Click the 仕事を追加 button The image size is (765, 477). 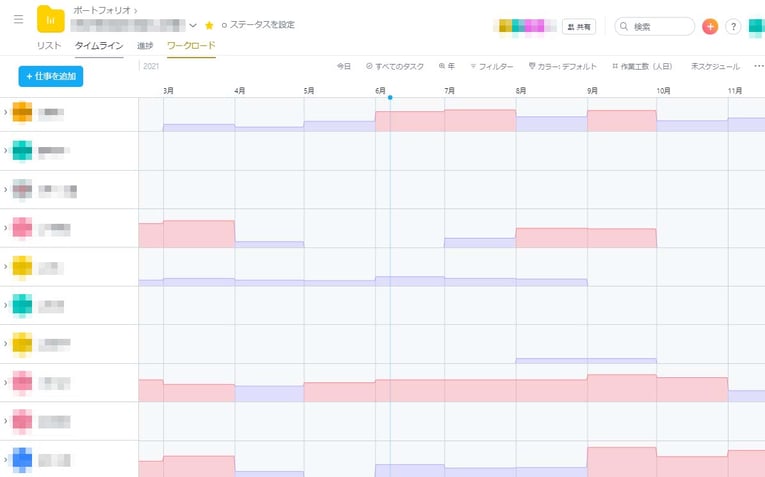pos(51,76)
